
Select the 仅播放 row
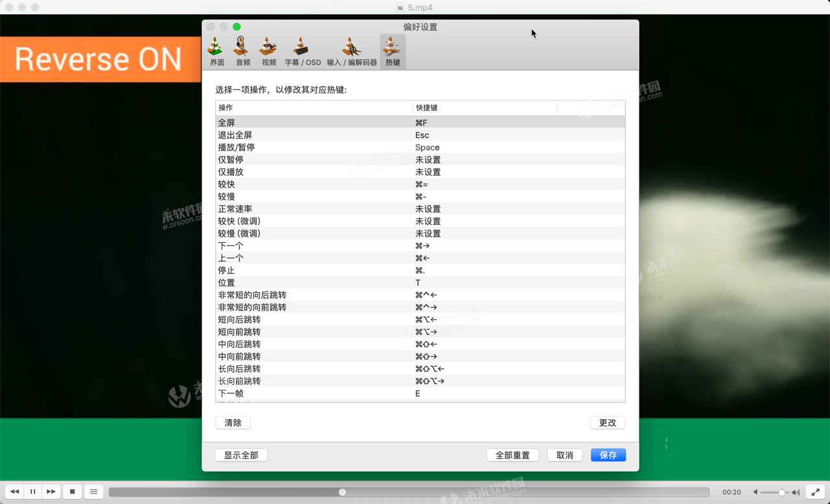tap(420, 172)
